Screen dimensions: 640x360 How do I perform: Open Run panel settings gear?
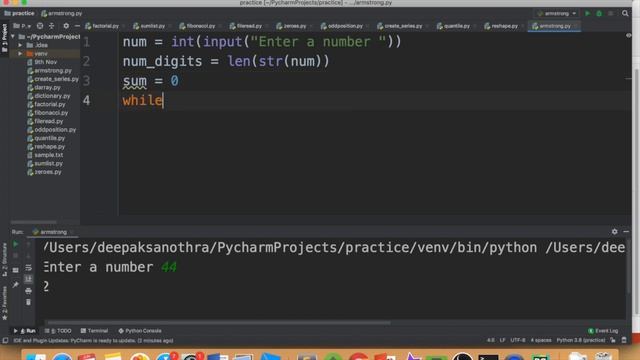pyautogui.click(x=614, y=231)
